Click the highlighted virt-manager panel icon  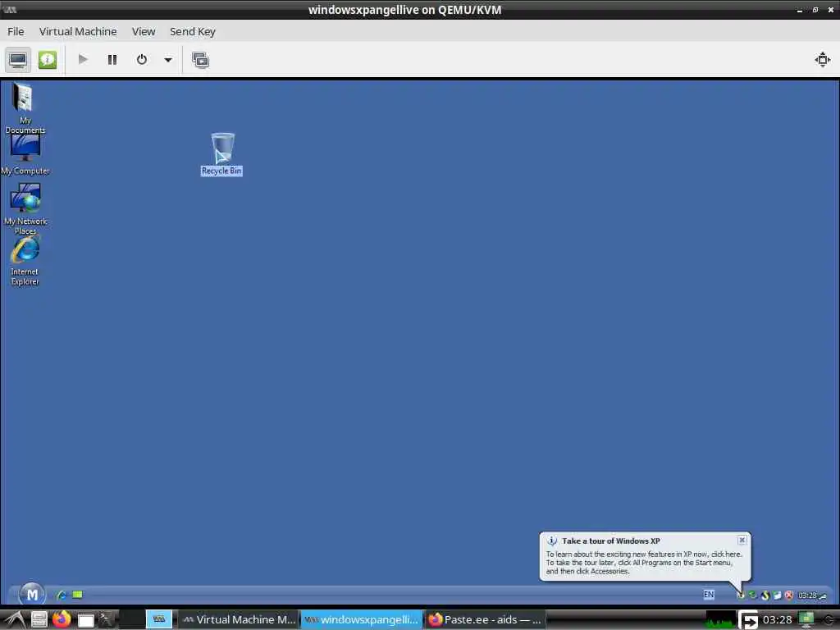[159, 619]
